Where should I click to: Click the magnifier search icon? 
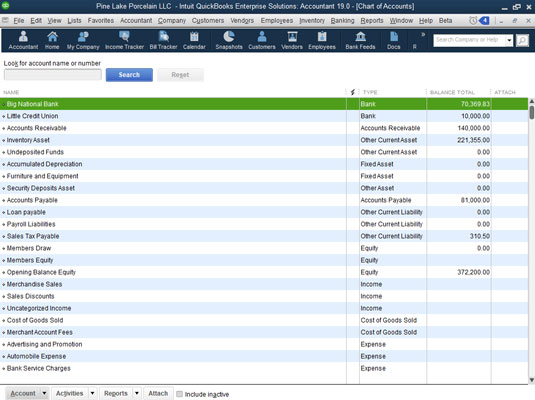pyautogui.click(x=522, y=40)
